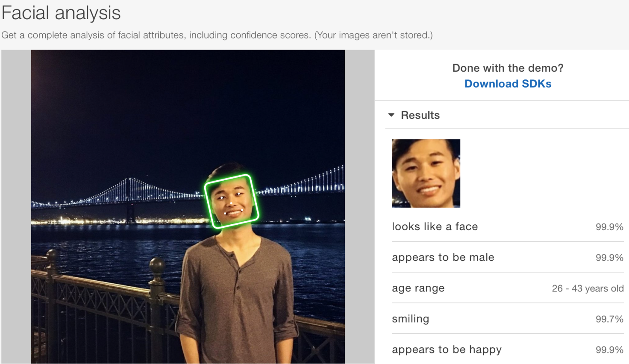Collapse the Results disclosure triangle

pyautogui.click(x=391, y=115)
